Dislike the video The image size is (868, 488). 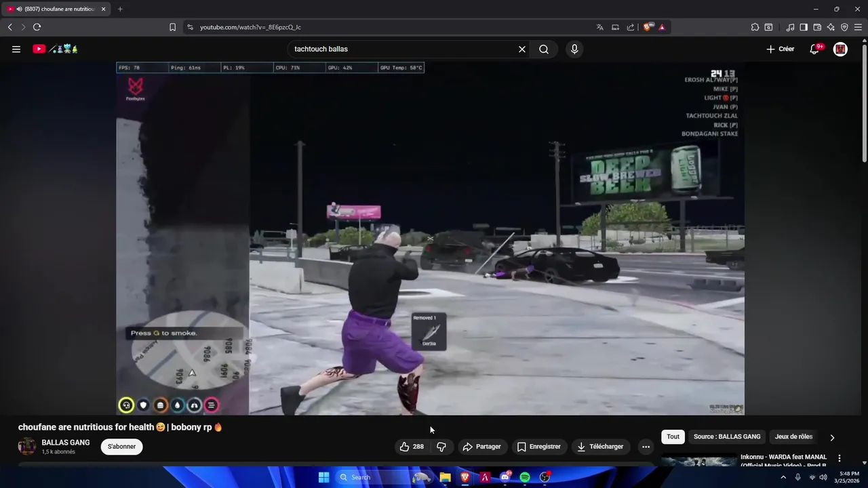pos(441,447)
